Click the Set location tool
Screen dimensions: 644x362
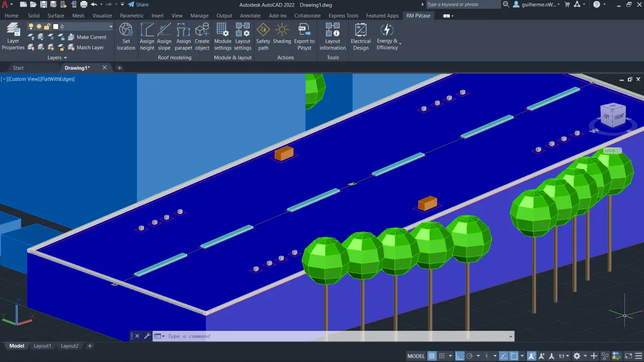pos(126,37)
